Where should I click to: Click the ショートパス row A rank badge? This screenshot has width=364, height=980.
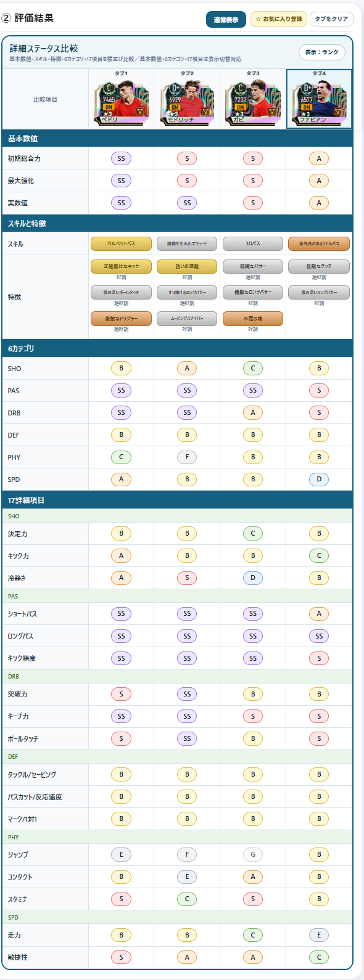tap(319, 613)
